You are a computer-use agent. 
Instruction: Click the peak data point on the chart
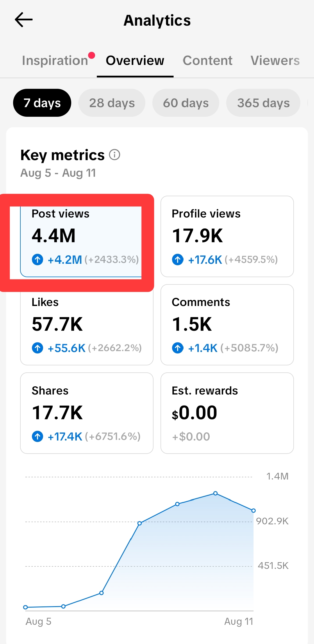coord(215,493)
